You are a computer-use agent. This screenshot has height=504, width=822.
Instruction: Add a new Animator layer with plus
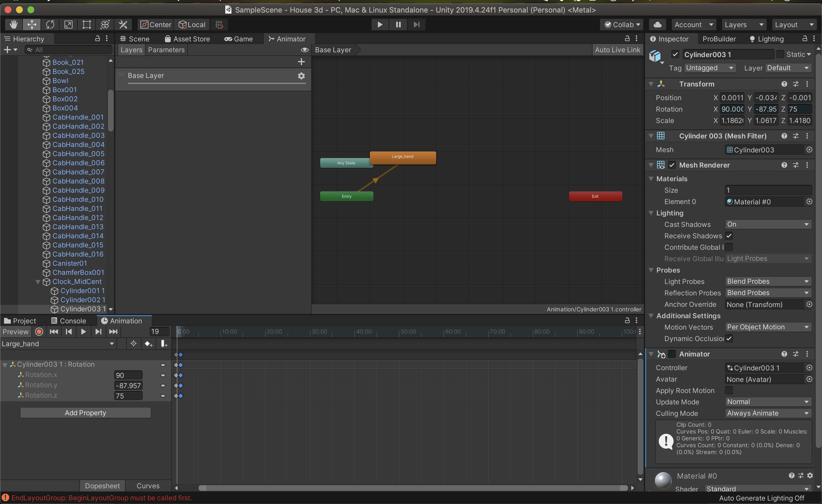pyautogui.click(x=301, y=62)
